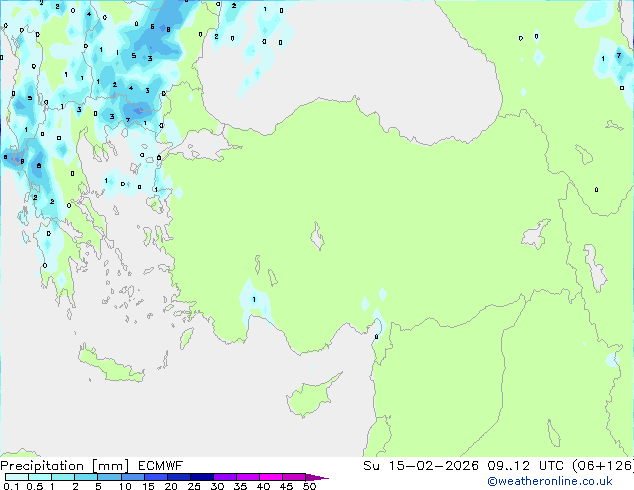Click the legend label '0.1'

point(11,486)
